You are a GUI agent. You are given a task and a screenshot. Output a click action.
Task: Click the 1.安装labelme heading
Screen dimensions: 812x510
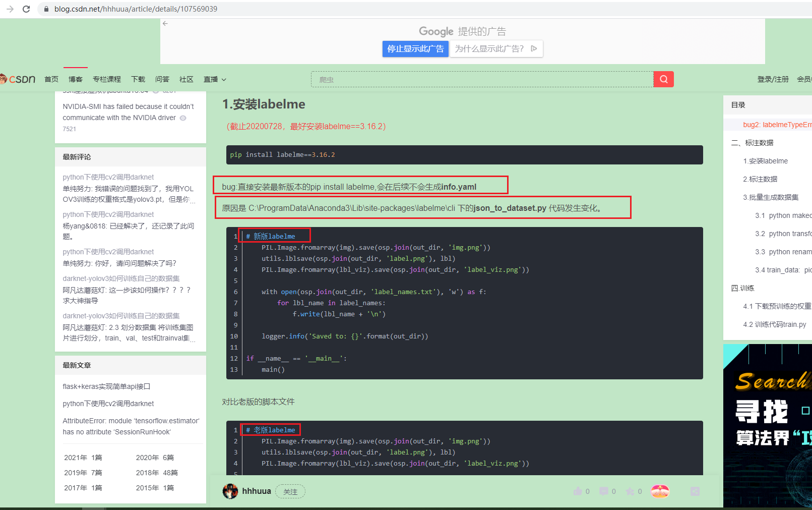(x=264, y=104)
